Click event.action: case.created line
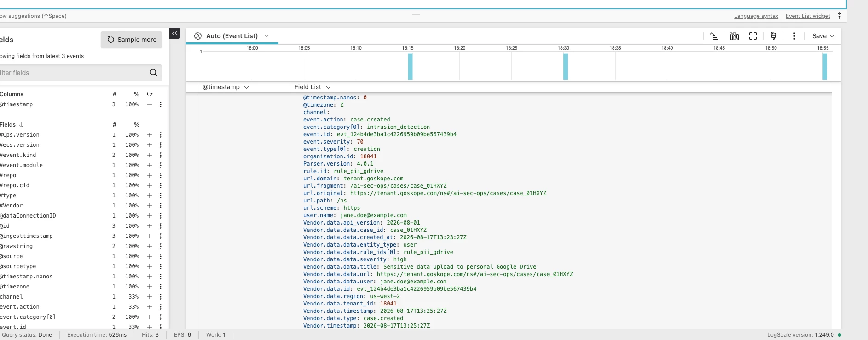The height and width of the screenshot is (340, 868). pos(347,120)
